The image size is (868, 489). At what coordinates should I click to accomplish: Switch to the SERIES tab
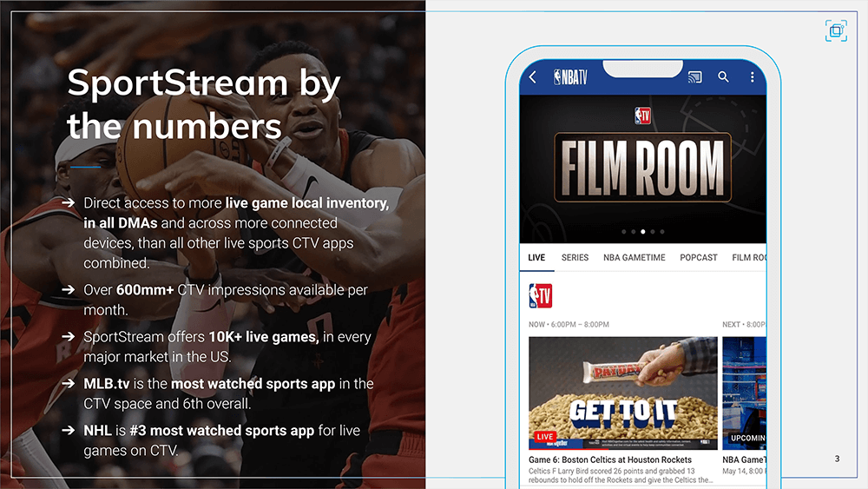pos(575,258)
